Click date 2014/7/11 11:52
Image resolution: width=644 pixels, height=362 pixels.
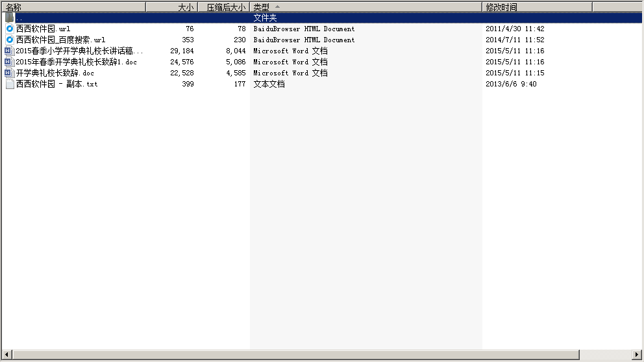pyautogui.click(x=515, y=40)
